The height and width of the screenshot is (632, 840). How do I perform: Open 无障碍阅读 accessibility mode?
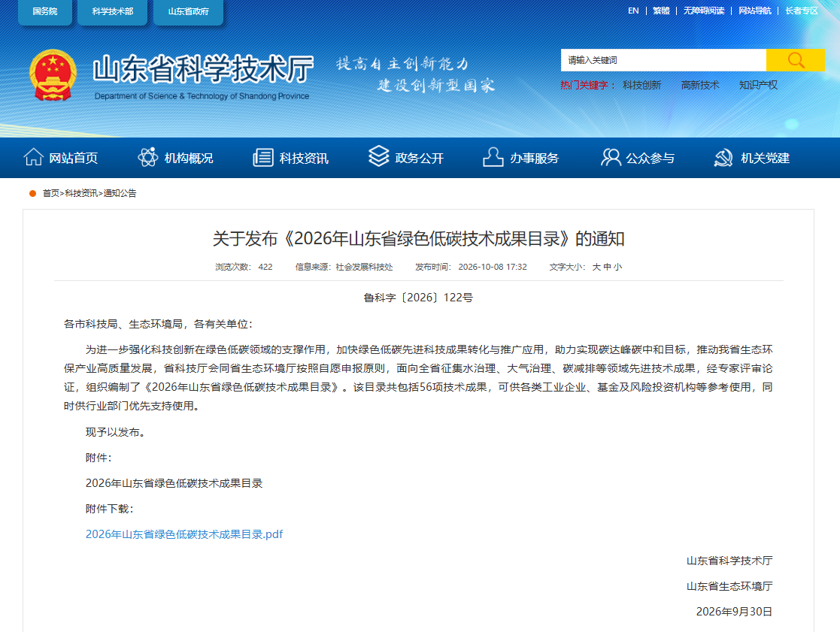[704, 11]
